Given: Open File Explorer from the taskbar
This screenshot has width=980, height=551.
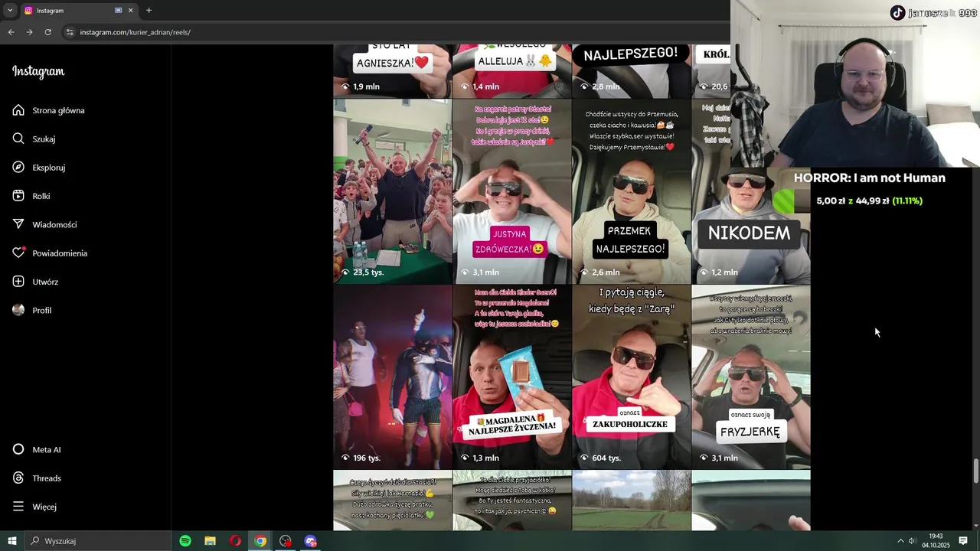Looking at the screenshot, I should pyautogui.click(x=210, y=541).
